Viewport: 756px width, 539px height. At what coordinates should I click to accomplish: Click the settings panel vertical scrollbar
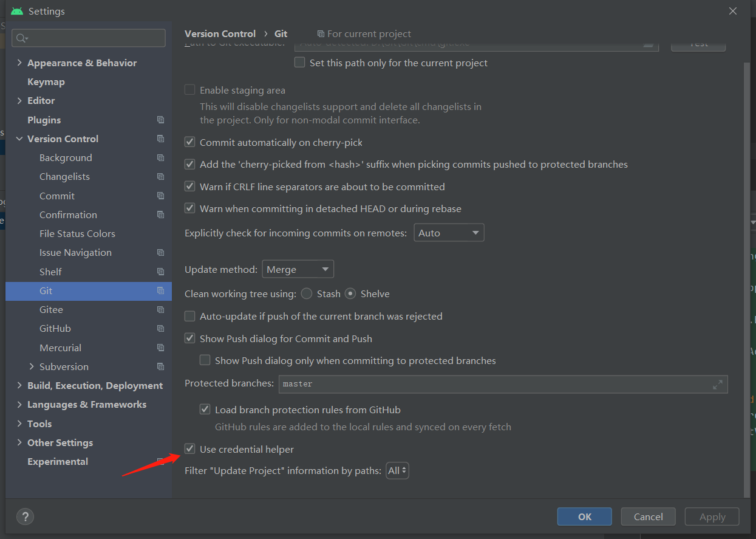[747, 280]
